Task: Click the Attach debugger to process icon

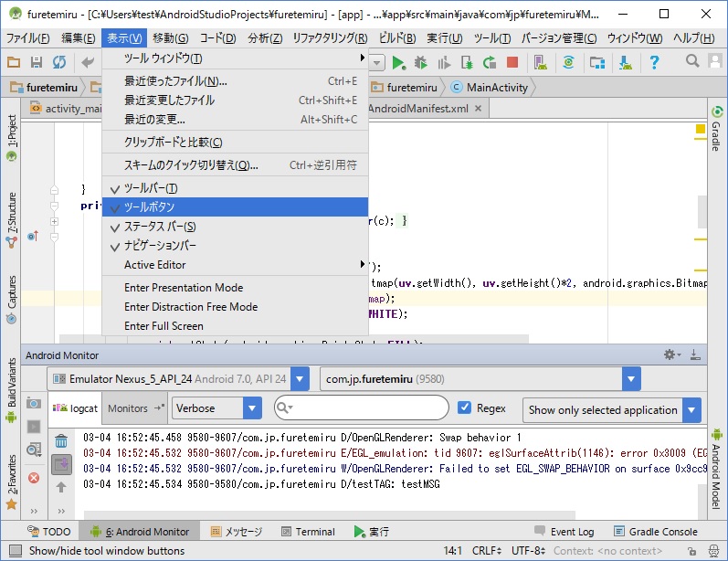Action: tap(467, 62)
